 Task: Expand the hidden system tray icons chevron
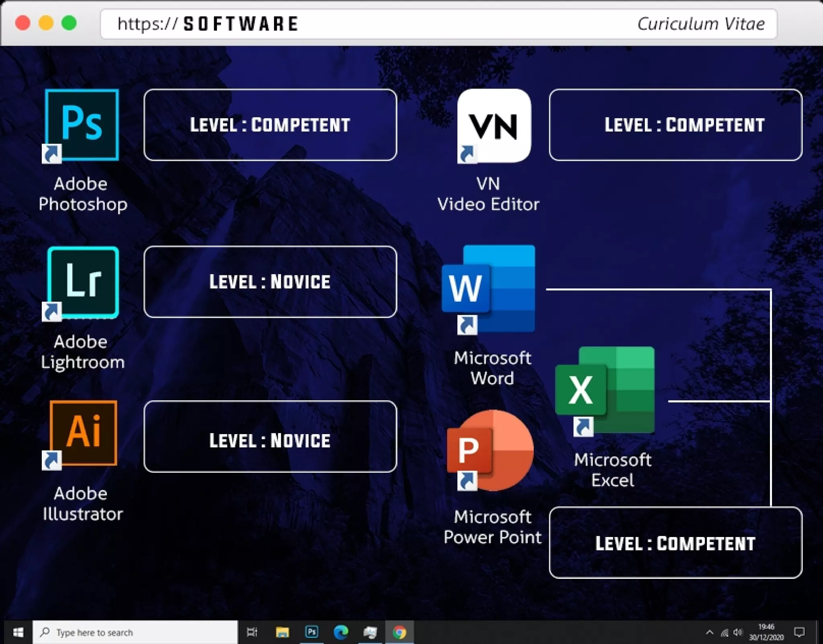[x=709, y=632]
